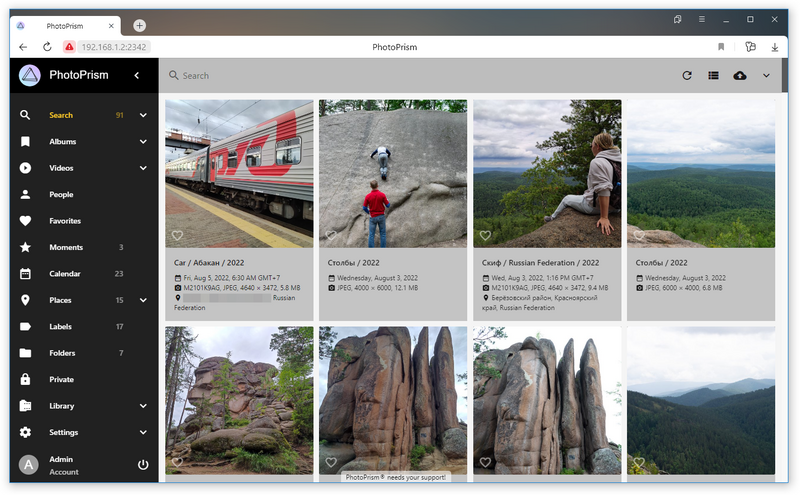800x495 pixels.
Task: Favorite the second-row rocky outcrop photo heart
Action: [177, 462]
